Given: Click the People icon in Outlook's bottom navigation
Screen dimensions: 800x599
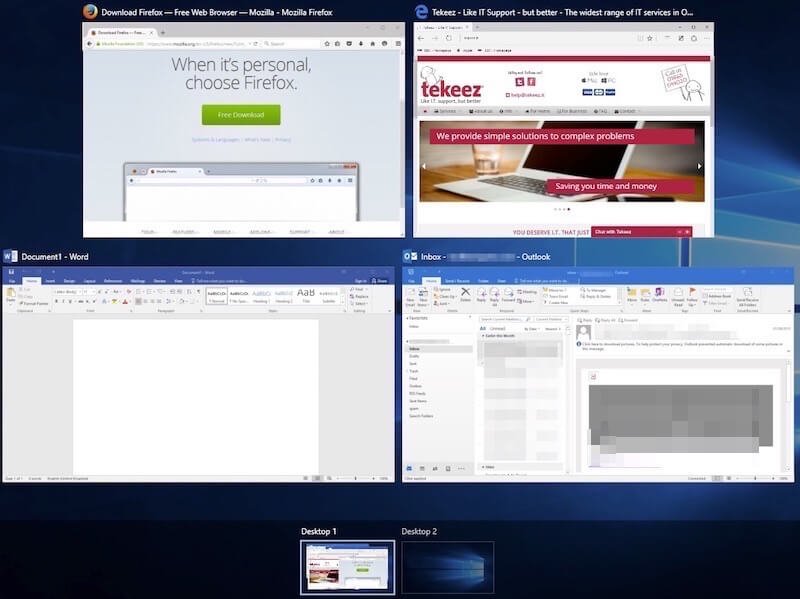Looking at the screenshot, I should (435, 468).
